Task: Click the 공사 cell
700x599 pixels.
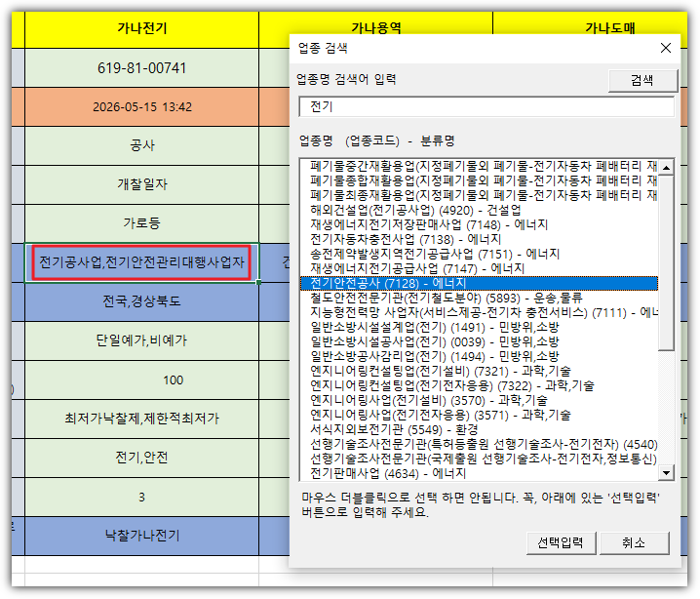Action: click(x=142, y=145)
